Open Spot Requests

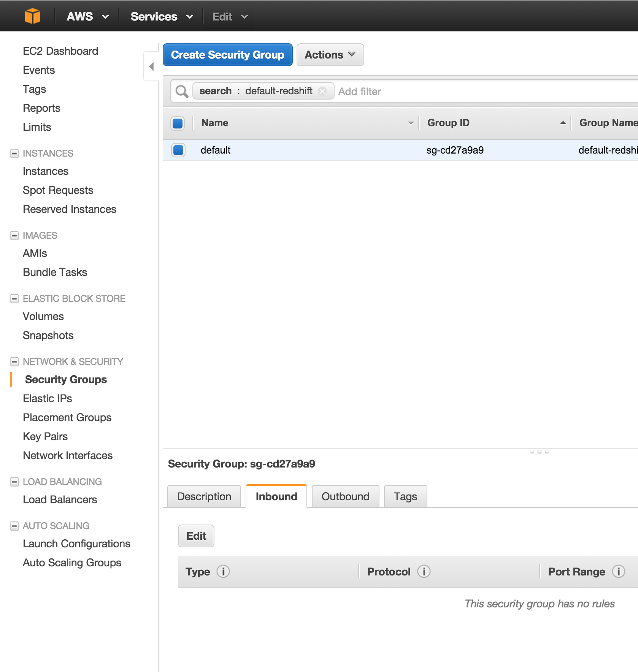58,190
